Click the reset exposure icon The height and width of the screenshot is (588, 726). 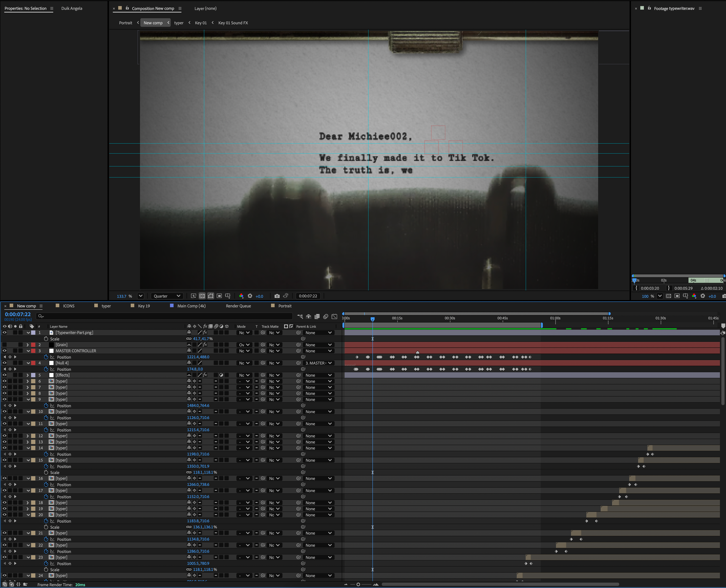pyautogui.click(x=250, y=296)
